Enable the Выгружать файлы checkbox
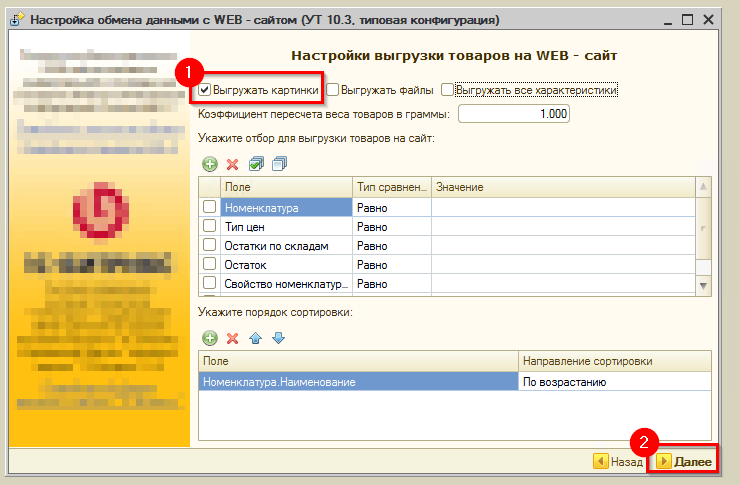The width and height of the screenshot is (740, 485). click(x=333, y=91)
